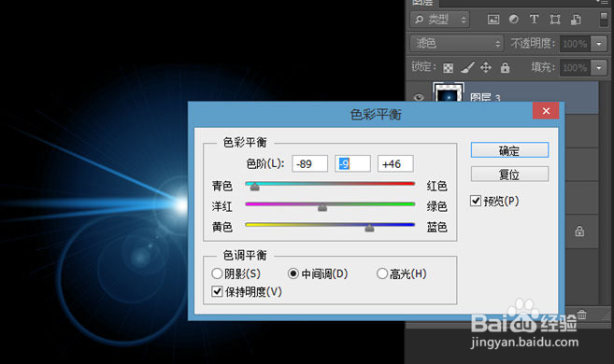The width and height of the screenshot is (614, 364).
Task: Open the blend mode 滤色 dropdown
Action: pos(457,43)
